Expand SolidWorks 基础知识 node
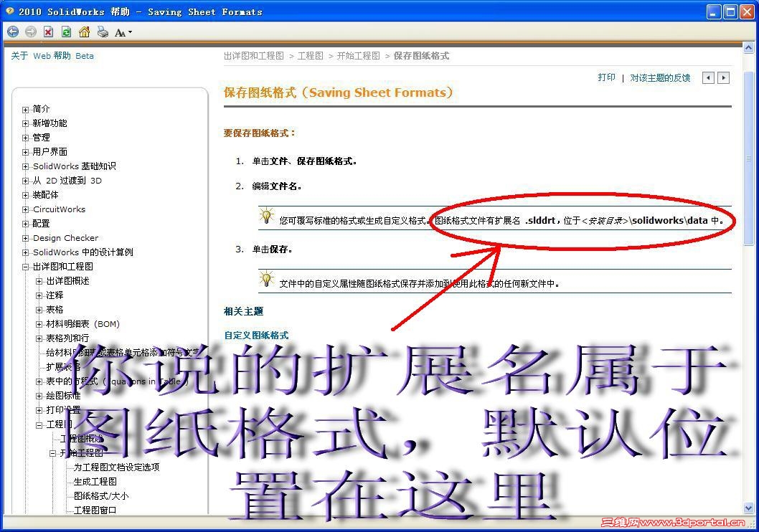This screenshot has width=759, height=532. 26,167
